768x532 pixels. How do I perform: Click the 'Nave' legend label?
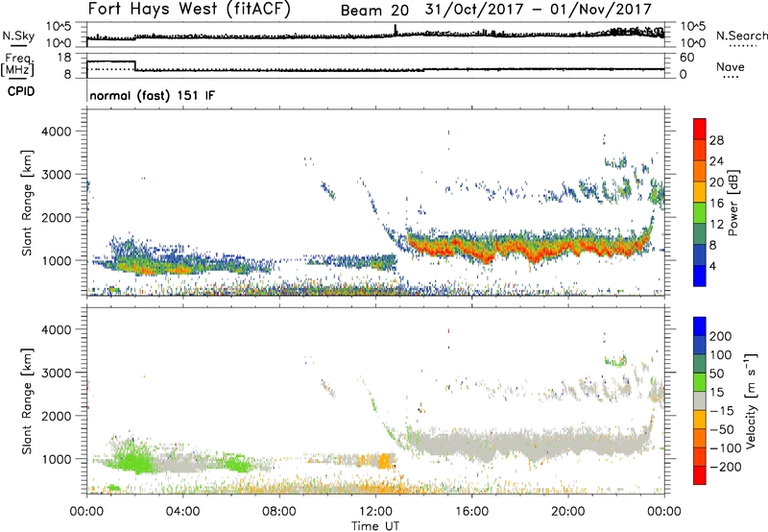[731, 67]
